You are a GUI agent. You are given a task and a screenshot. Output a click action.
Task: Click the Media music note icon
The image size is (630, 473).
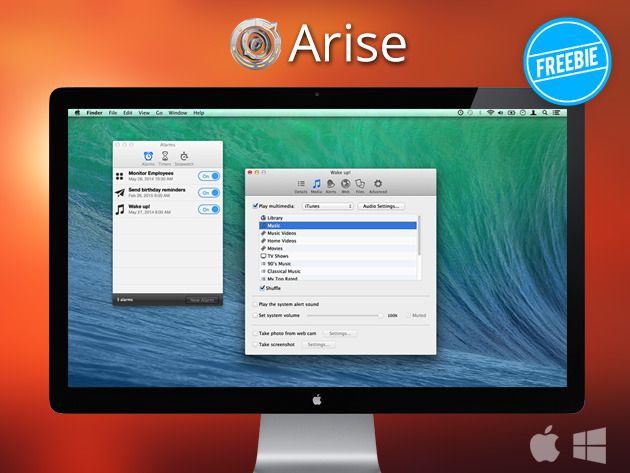point(316,185)
